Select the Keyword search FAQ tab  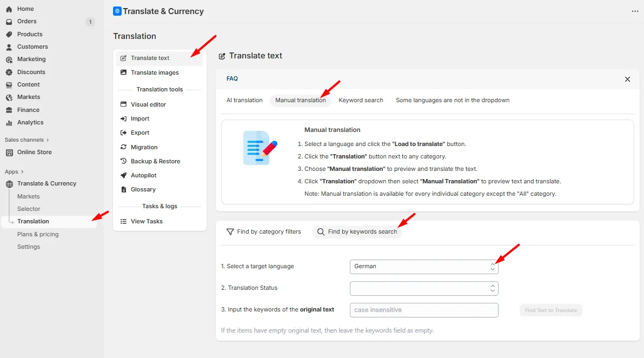361,100
